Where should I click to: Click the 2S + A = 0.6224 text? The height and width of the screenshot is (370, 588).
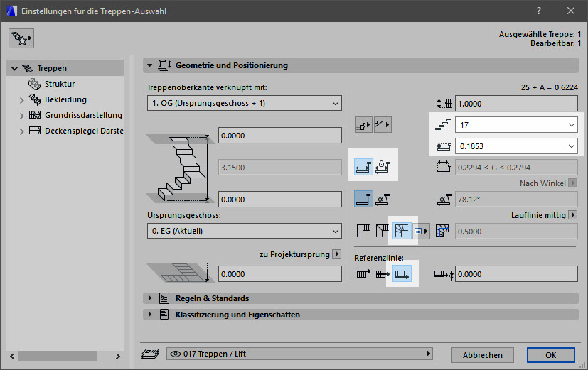[x=550, y=87]
